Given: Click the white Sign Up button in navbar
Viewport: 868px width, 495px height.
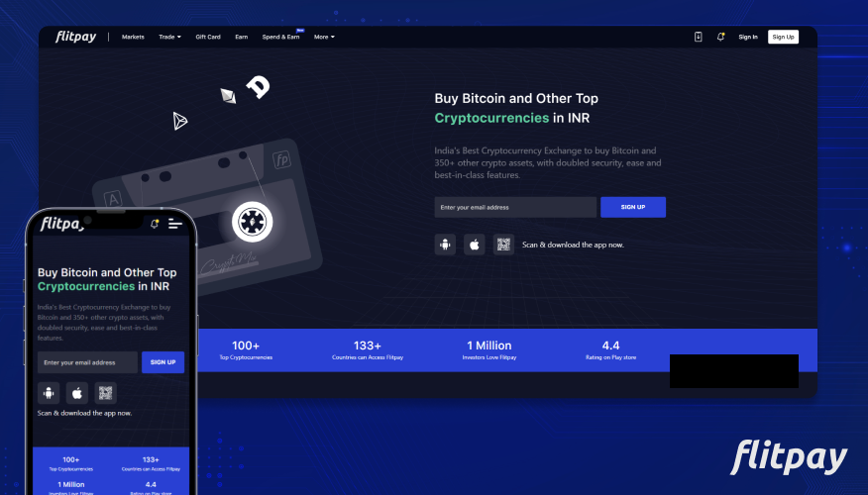Looking at the screenshot, I should (x=783, y=37).
